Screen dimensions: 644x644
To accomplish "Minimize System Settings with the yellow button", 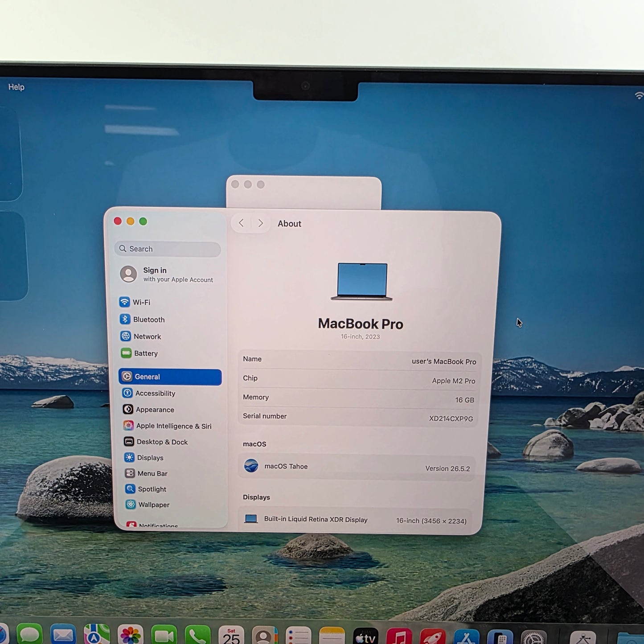I will [131, 222].
